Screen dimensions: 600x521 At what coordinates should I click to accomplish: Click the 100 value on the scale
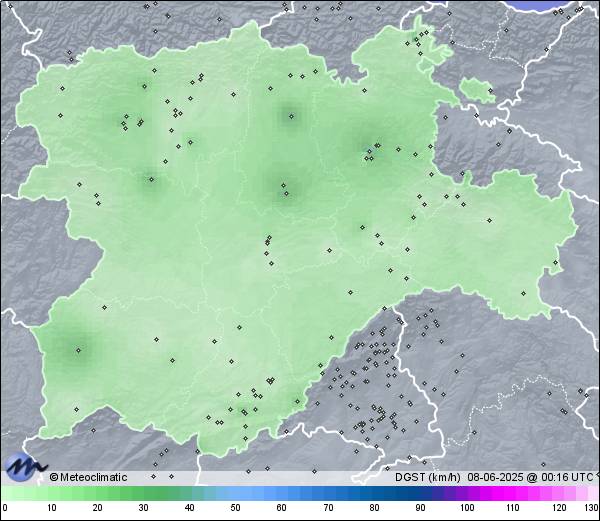click(x=467, y=508)
